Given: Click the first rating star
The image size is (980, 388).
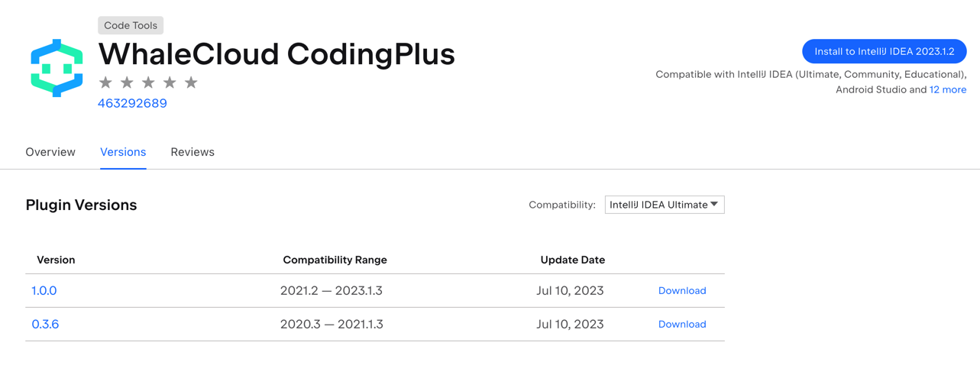Looking at the screenshot, I should point(105,82).
